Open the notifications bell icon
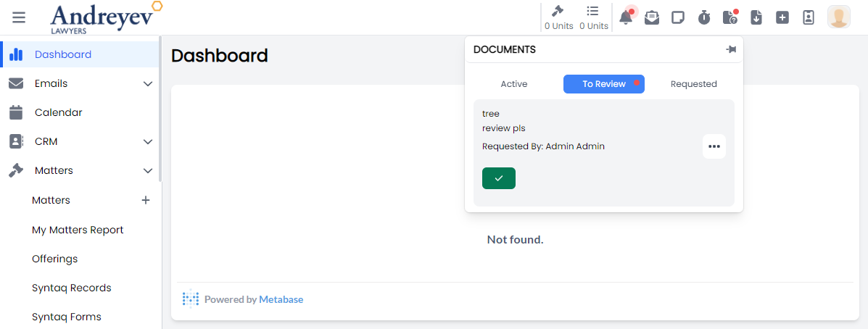Viewport: 868px width, 329px height. point(625,17)
